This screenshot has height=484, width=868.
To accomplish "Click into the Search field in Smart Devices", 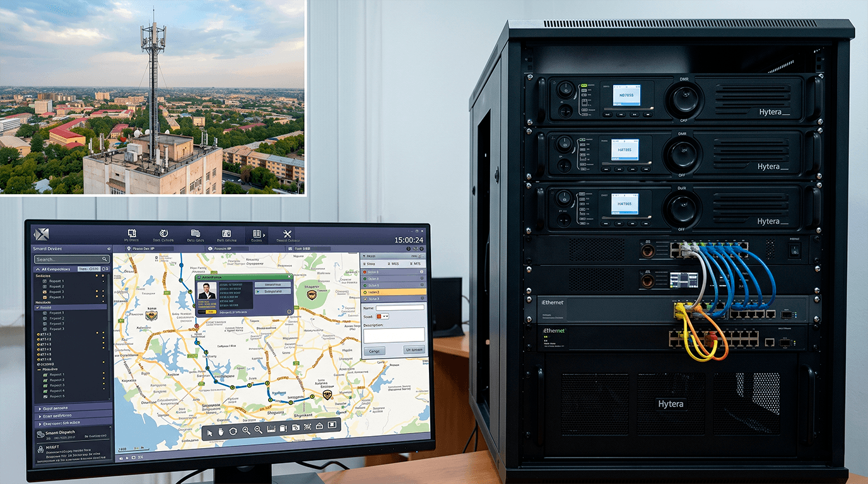I will pos(72,259).
